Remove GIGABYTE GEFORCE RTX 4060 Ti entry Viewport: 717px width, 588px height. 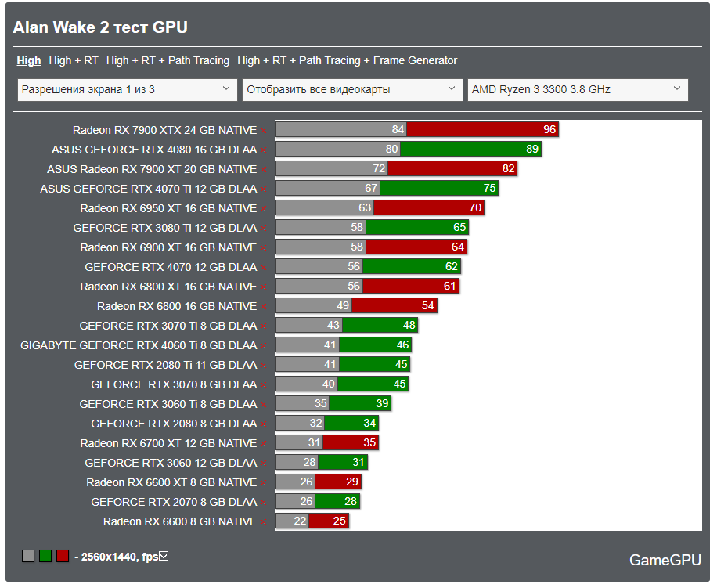264,346
